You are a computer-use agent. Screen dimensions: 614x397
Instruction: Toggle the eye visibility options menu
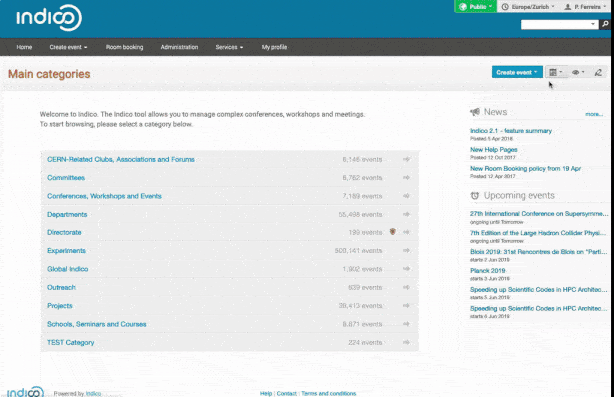tap(578, 72)
